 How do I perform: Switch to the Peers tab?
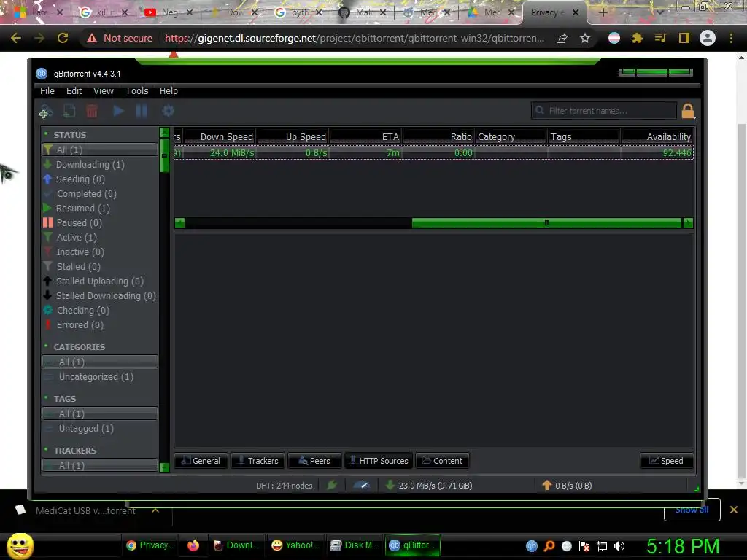[314, 461]
